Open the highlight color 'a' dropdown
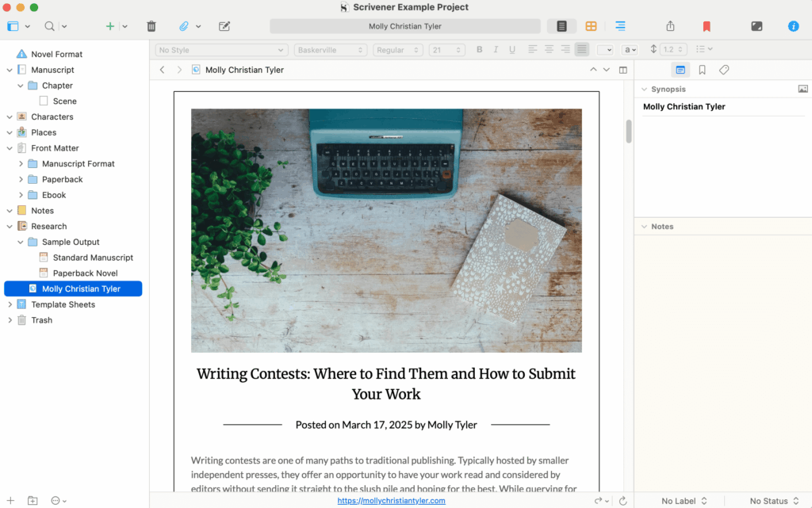Image resolution: width=812 pixels, height=508 pixels. [x=630, y=50]
